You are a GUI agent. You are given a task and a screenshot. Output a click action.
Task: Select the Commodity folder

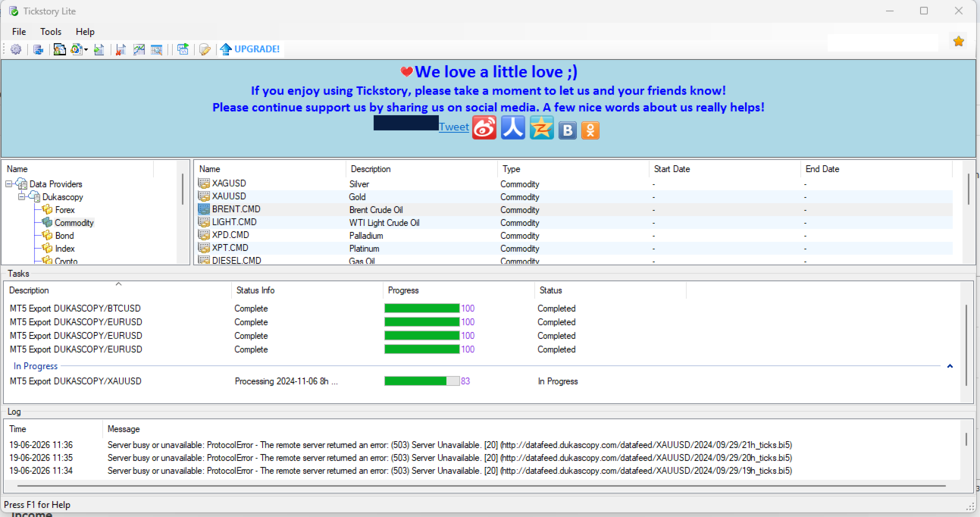[x=74, y=223]
